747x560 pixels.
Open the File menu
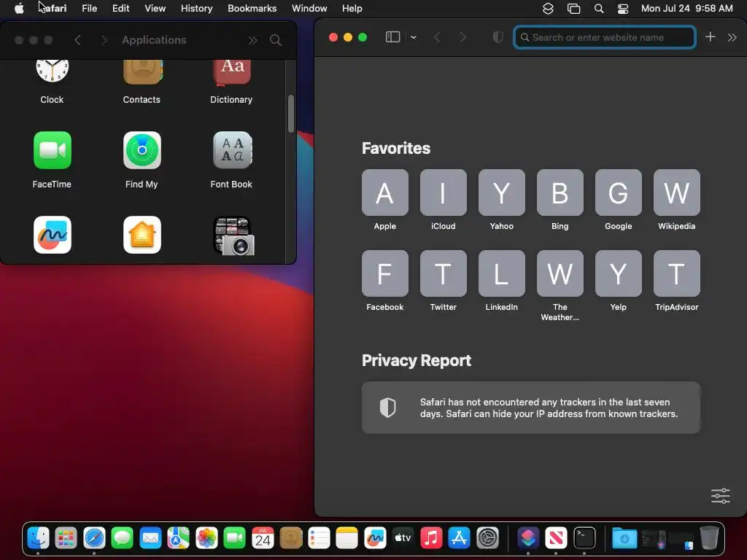point(89,9)
